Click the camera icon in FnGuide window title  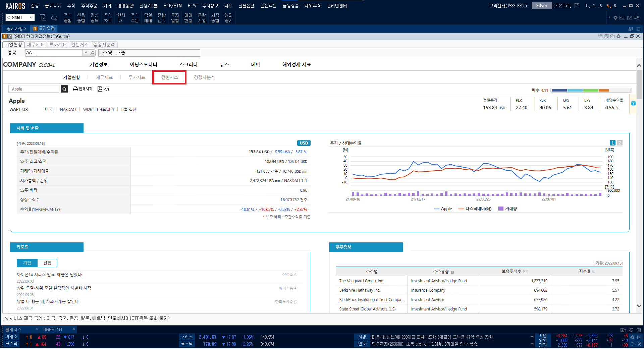[x=612, y=36]
